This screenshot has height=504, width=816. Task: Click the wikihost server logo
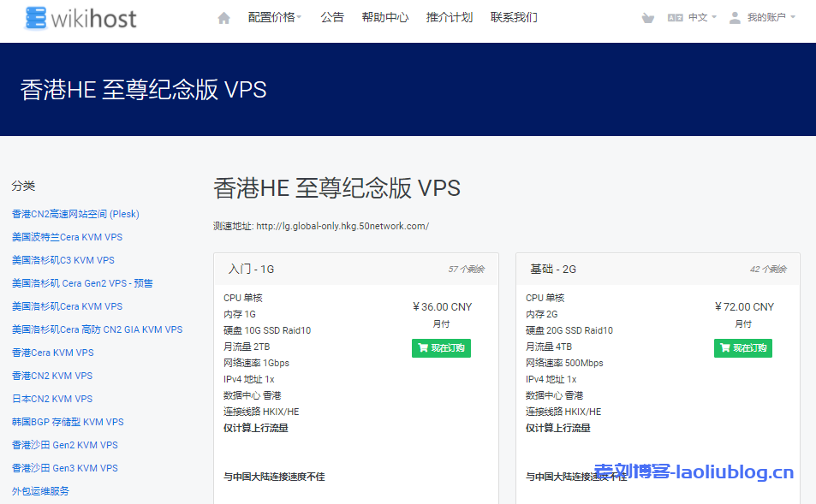click(x=81, y=18)
